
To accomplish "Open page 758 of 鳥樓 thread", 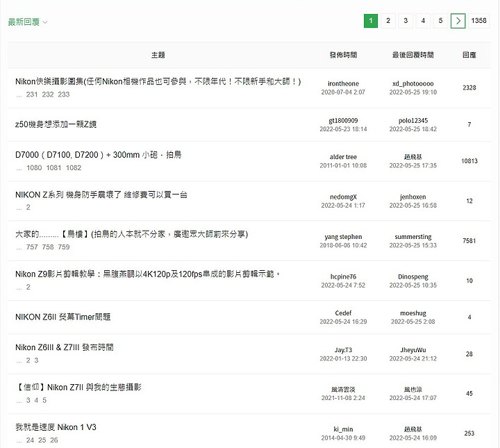I will (x=48, y=247).
